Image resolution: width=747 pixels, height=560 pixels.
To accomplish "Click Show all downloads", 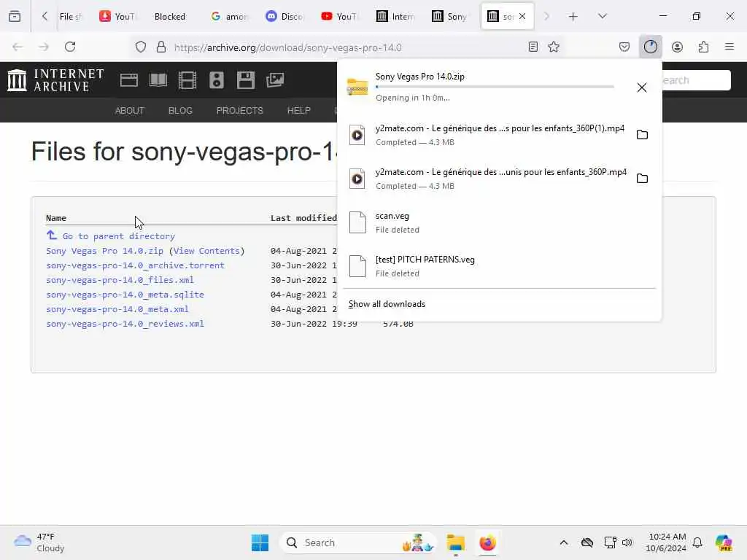I will (x=387, y=304).
